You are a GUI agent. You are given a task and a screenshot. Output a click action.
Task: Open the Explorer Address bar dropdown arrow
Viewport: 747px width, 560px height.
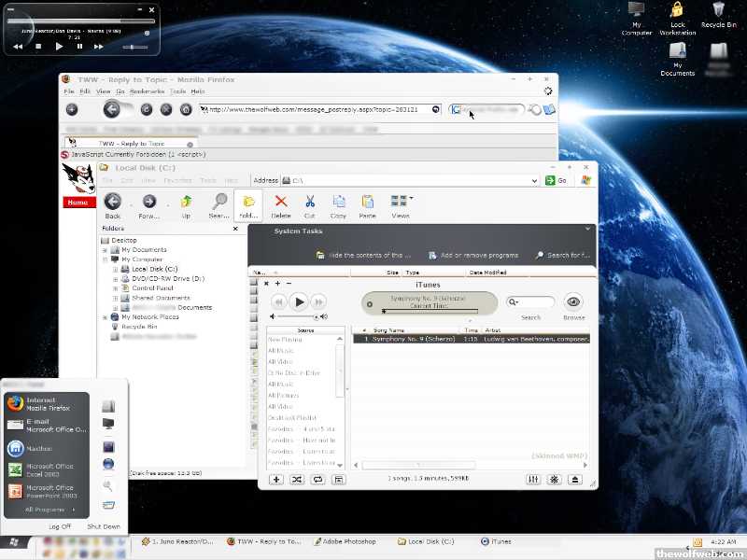[534, 180]
